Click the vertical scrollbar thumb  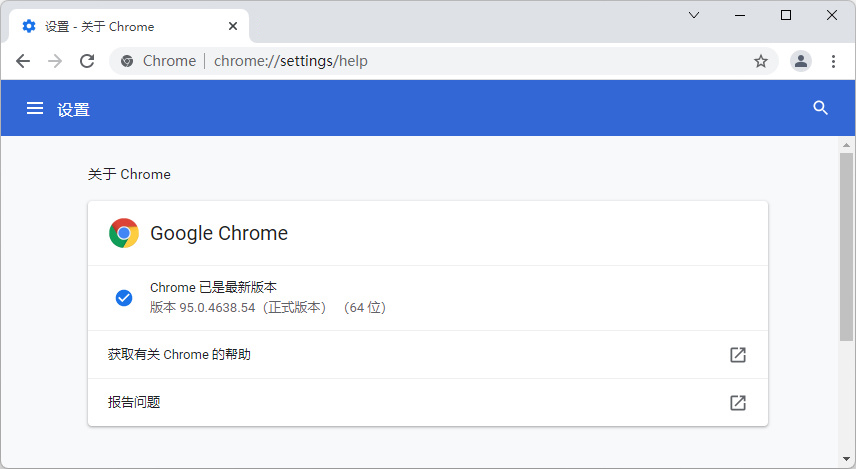(x=846, y=247)
